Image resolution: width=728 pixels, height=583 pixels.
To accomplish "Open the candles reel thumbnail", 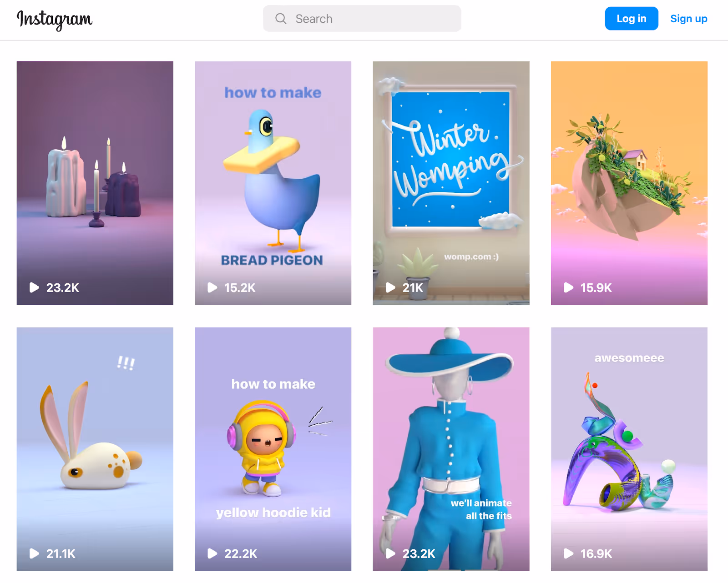I will tap(95, 183).
